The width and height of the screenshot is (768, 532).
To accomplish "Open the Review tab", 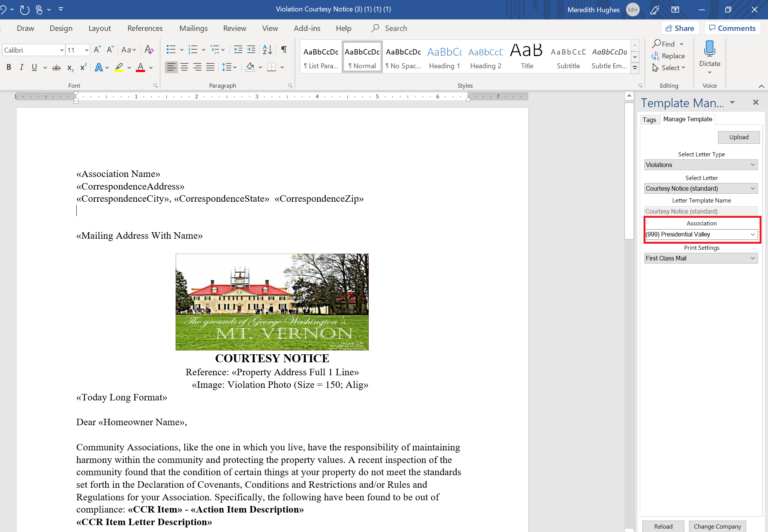I will tap(235, 28).
